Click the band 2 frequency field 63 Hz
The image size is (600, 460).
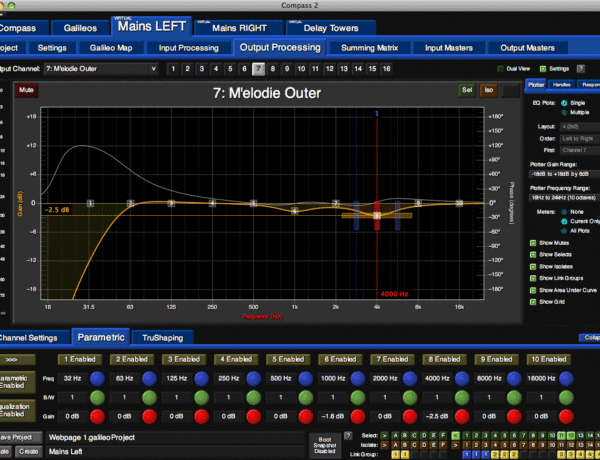pos(124,379)
